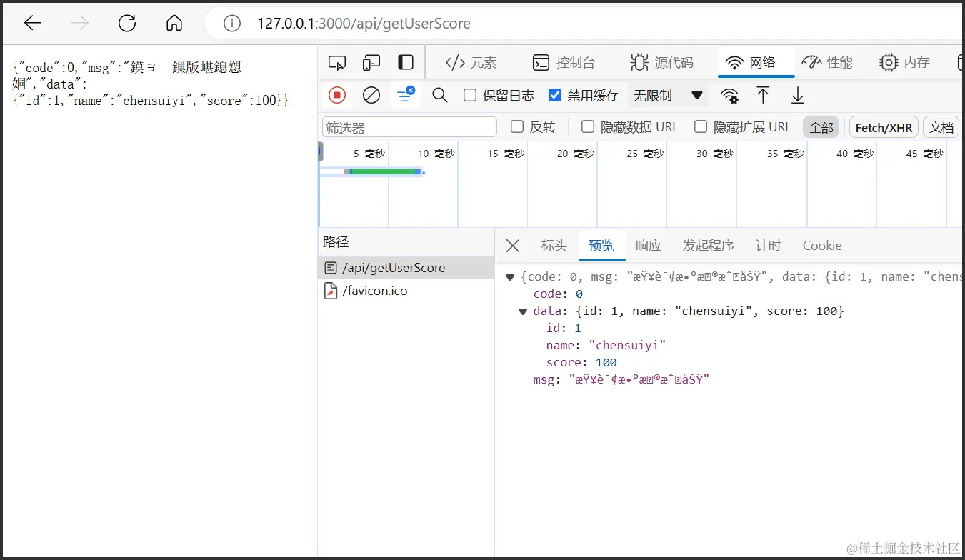Switch to the 预览 tab
The image size is (965, 560).
pos(601,246)
